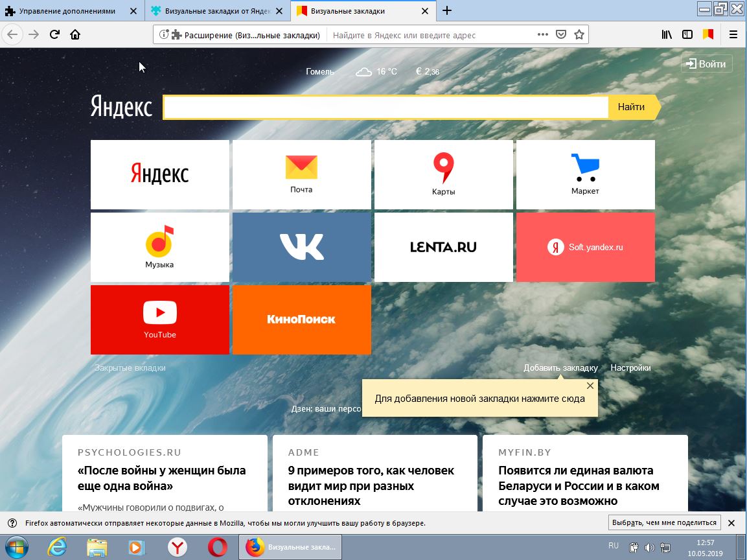Open the Soft.yandex.ru tile
Viewport: 747px width, 560px height.
(586, 247)
